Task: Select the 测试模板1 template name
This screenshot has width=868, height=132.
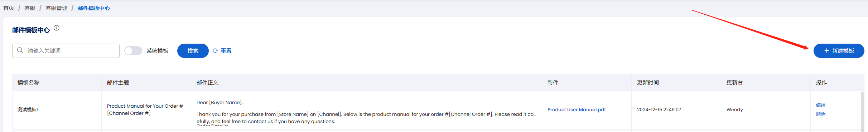Action: pyautogui.click(x=28, y=109)
